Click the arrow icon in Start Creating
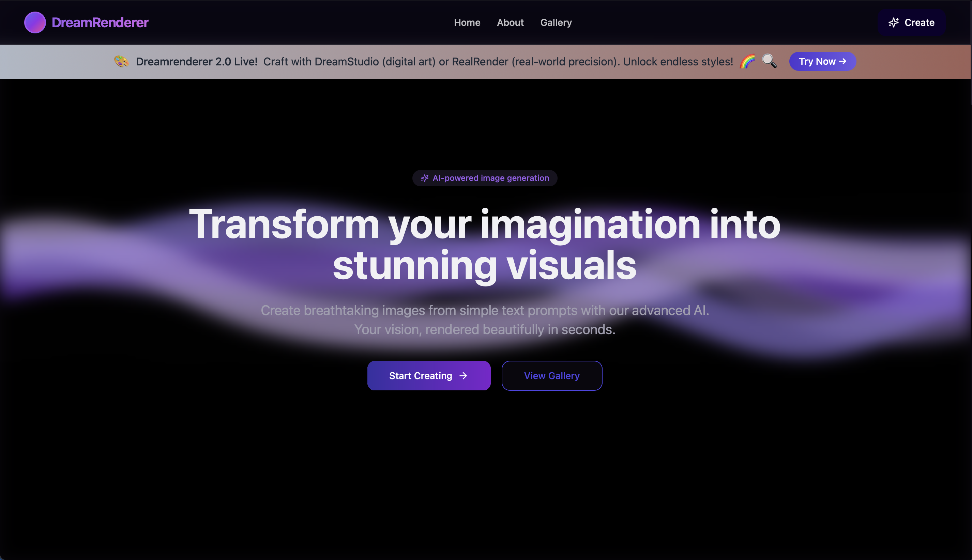972x560 pixels. tap(463, 376)
